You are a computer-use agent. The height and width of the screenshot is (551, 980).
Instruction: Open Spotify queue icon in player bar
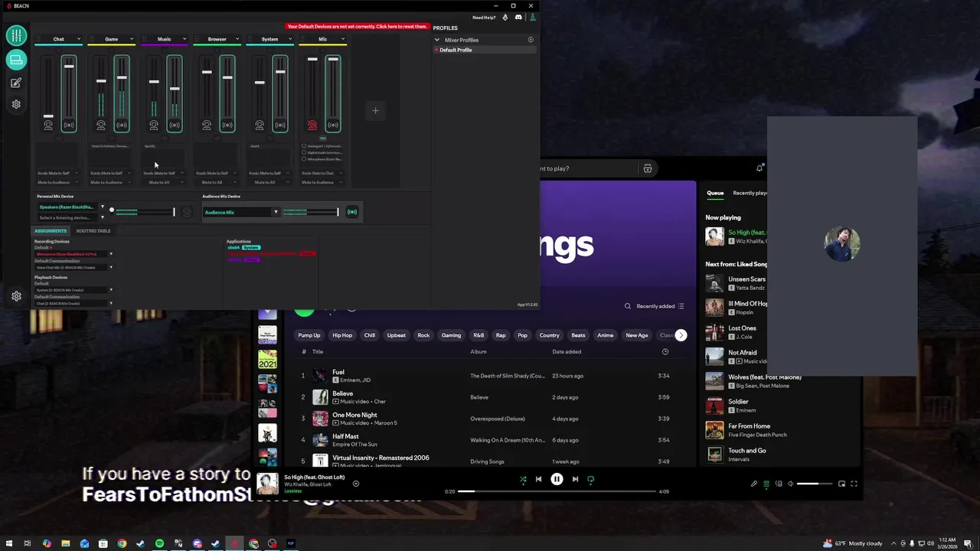(766, 484)
